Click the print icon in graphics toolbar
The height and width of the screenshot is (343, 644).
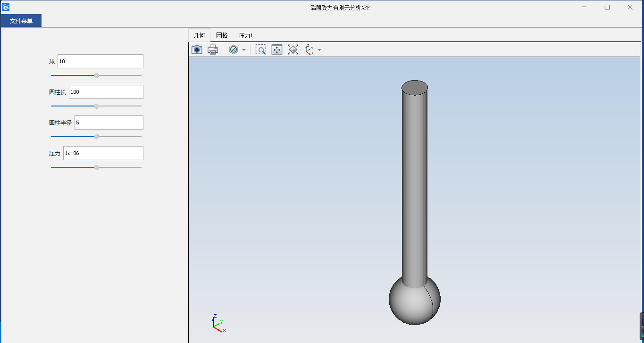pos(213,49)
